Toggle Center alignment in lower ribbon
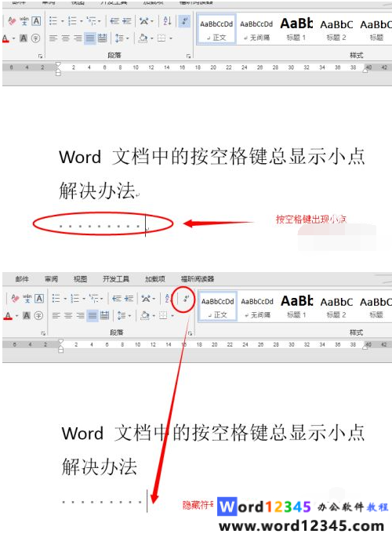Image resolution: width=392 pixels, height=541 pixels. click(x=68, y=315)
